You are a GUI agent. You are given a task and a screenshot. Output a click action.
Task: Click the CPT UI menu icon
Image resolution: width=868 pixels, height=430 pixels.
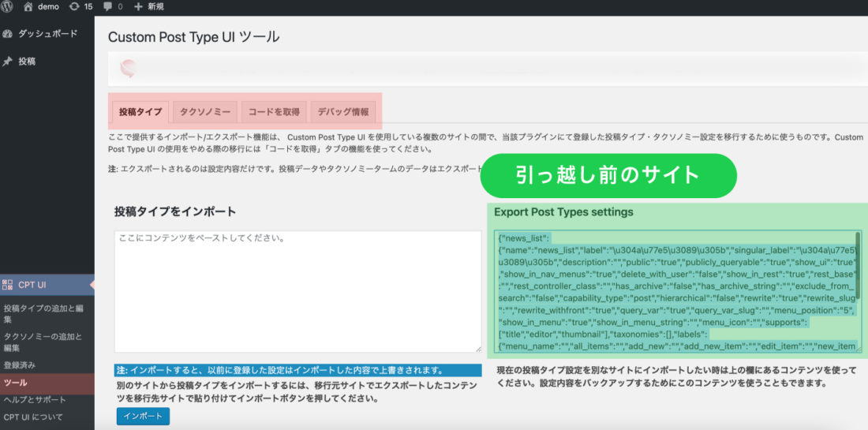coord(7,285)
